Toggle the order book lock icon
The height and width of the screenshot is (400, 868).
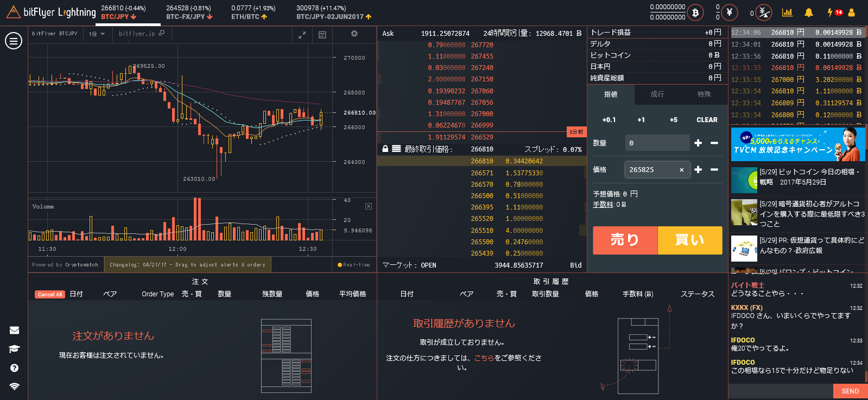pyautogui.click(x=385, y=149)
